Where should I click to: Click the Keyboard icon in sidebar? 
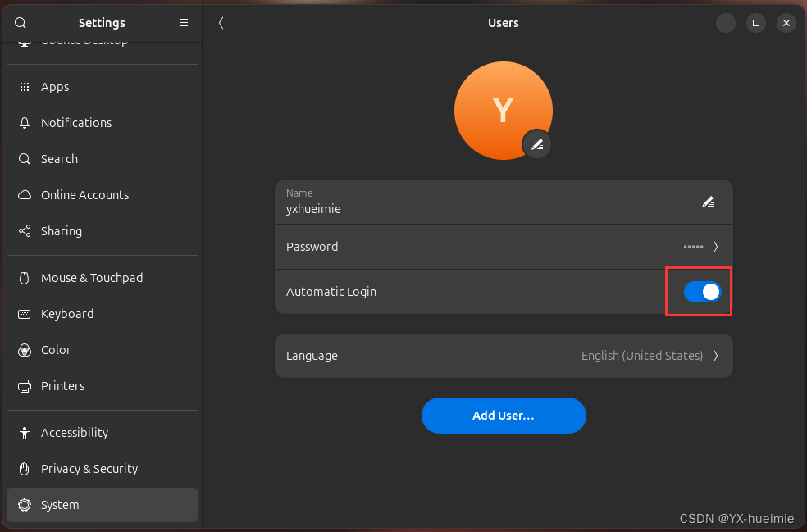pos(24,314)
